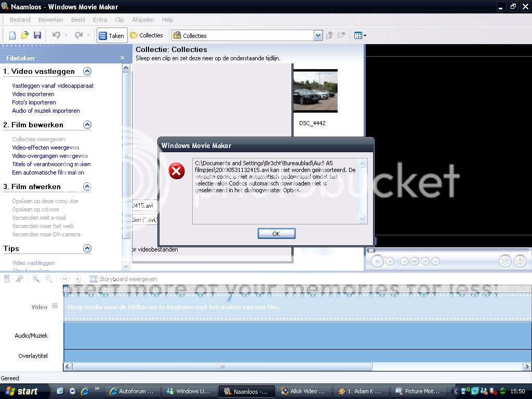Switch to Autoforum taskbar window
The height and width of the screenshot is (399, 532).
tap(131, 391)
